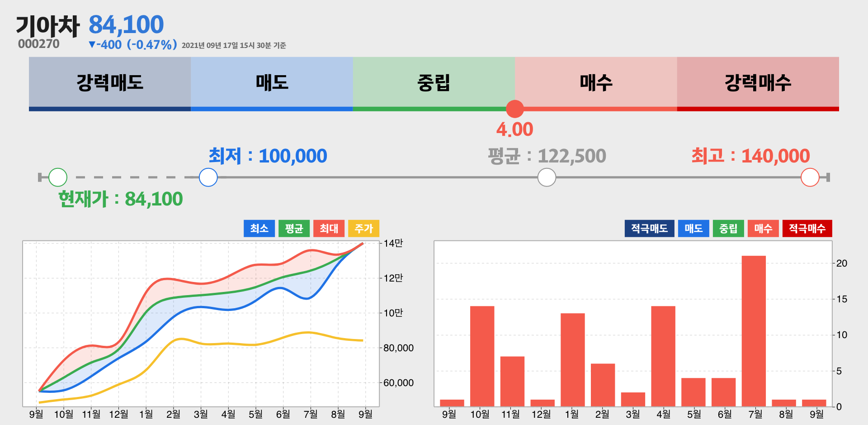Click the 6월 bar in the bar chart

click(724, 392)
